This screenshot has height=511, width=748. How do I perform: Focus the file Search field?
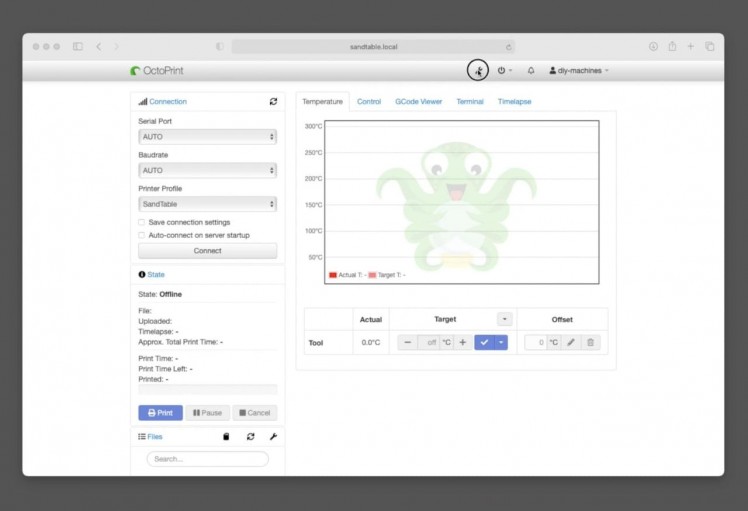click(208, 459)
